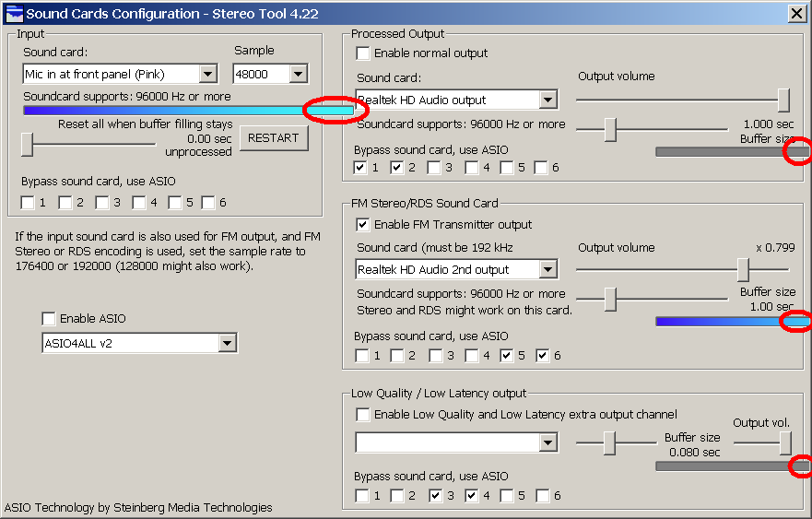Viewport: 812px width, 519px height.
Task: Click the input reset buffer filling slider
Action: [x=28, y=144]
